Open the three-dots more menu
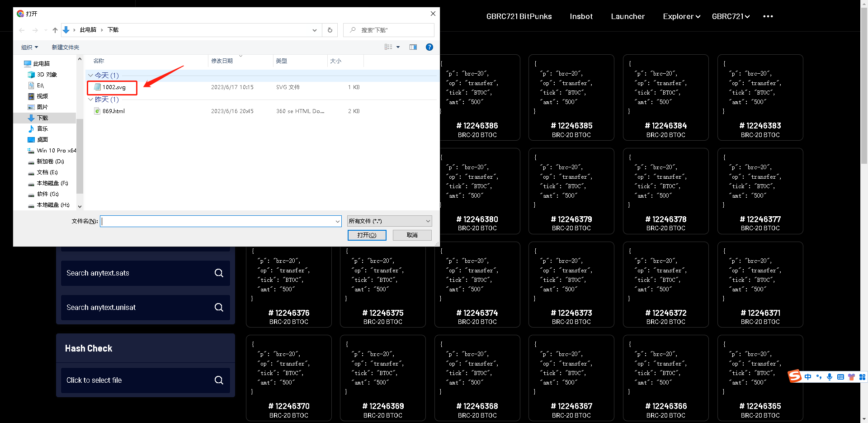 tap(768, 16)
